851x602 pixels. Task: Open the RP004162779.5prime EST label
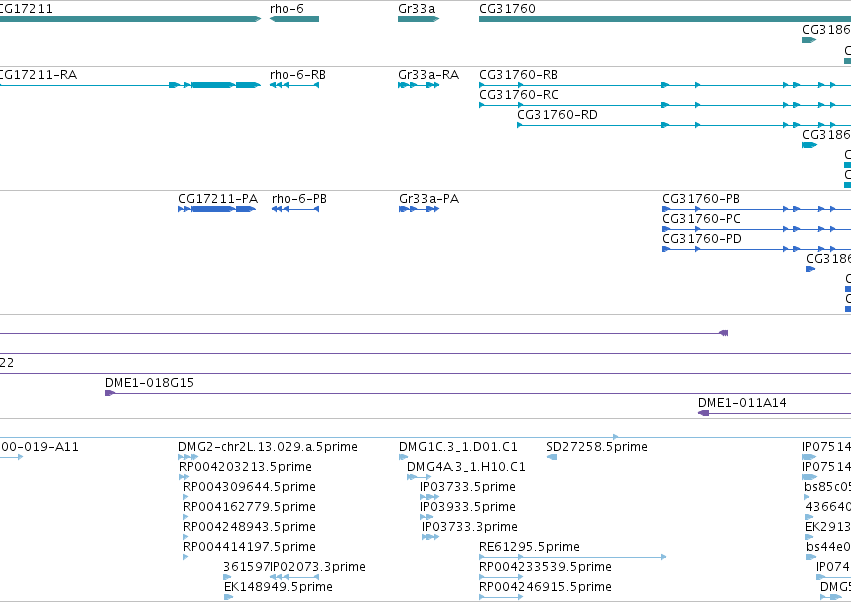(x=249, y=507)
